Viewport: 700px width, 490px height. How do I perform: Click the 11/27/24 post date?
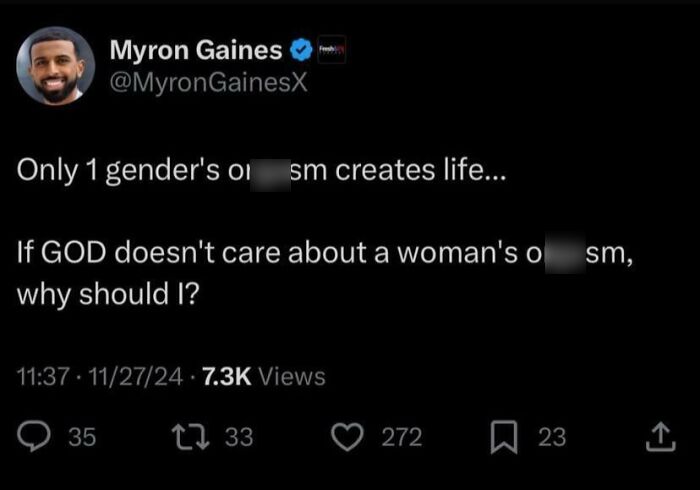pyautogui.click(x=136, y=376)
